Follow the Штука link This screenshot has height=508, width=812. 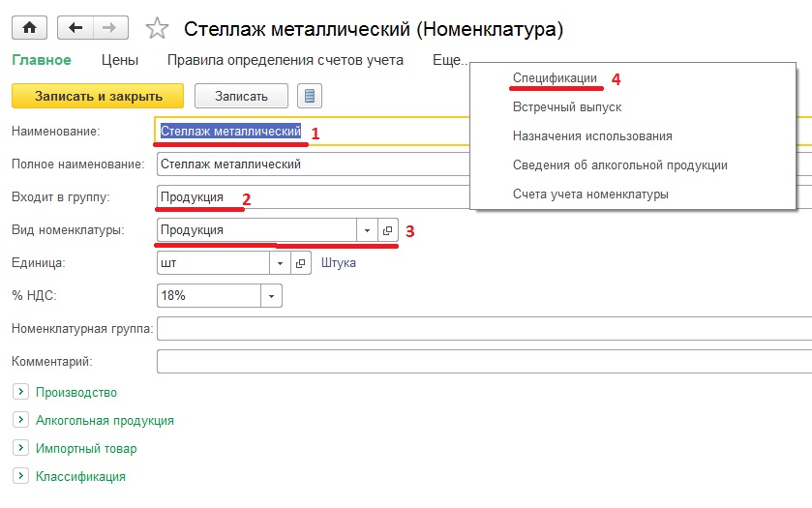(338, 263)
